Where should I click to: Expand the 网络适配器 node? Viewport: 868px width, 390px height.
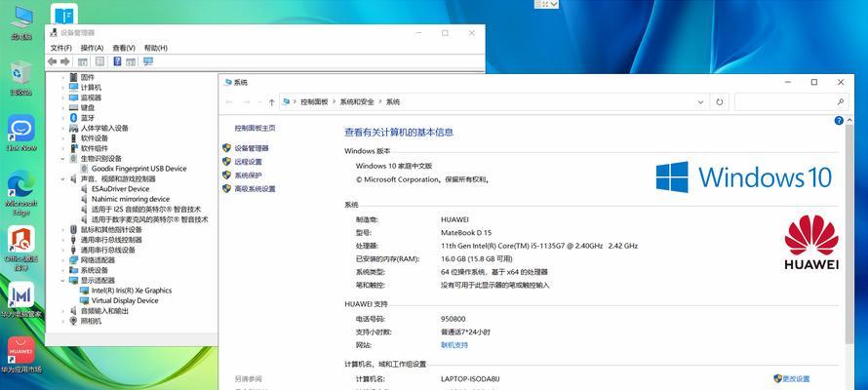tap(63, 260)
